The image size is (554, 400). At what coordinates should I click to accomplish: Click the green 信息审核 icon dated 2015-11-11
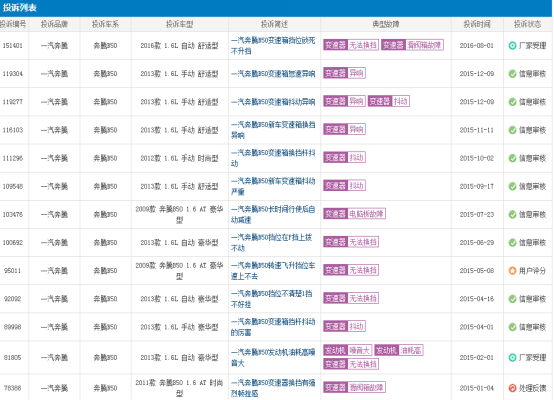tap(512, 130)
